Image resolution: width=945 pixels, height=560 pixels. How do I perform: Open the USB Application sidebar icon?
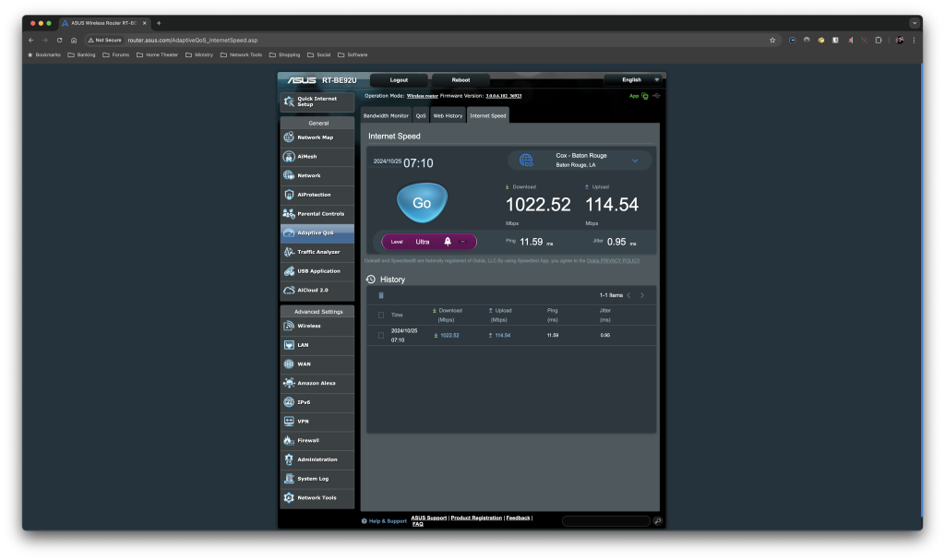click(289, 271)
